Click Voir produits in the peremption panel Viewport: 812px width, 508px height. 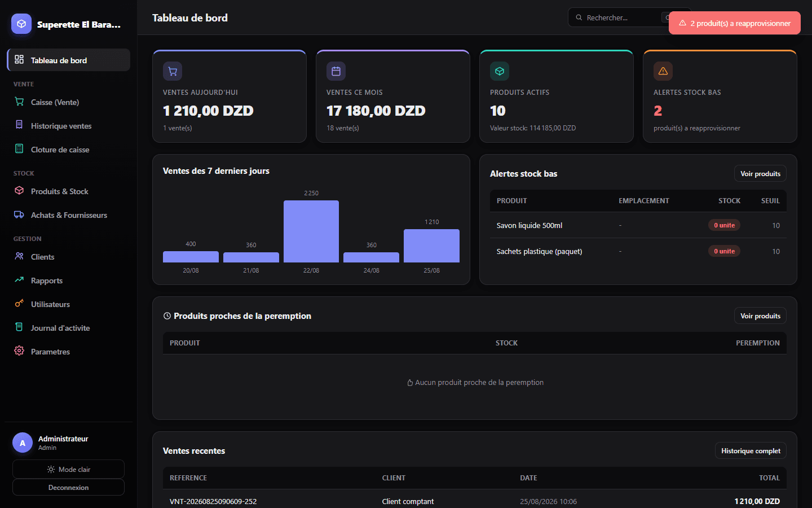coord(760,316)
